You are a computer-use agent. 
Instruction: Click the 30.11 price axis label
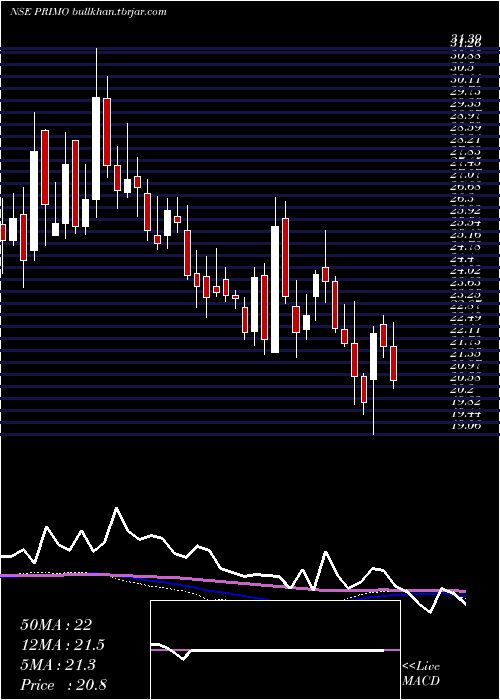coord(466,79)
